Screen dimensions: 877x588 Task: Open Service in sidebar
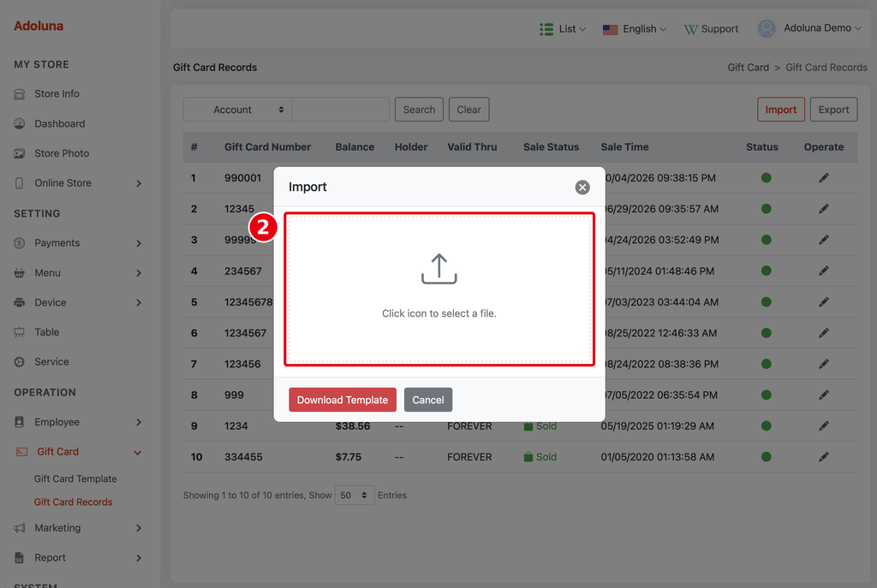(51, 362)
